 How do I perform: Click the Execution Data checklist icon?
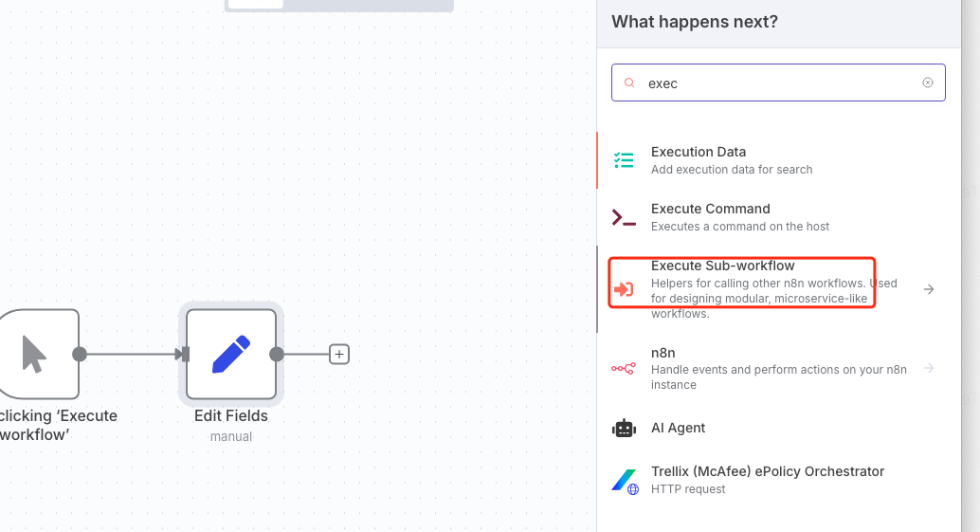[623, 160]
